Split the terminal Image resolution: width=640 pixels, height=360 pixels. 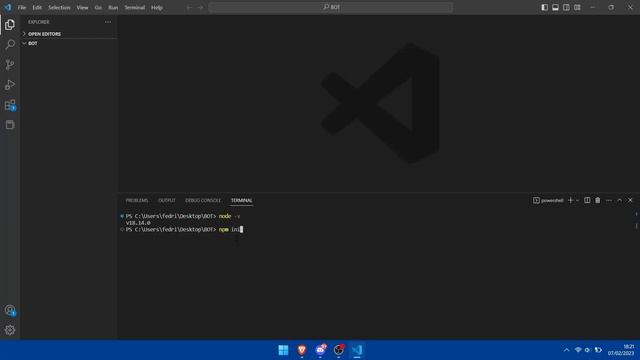point(587,200)
